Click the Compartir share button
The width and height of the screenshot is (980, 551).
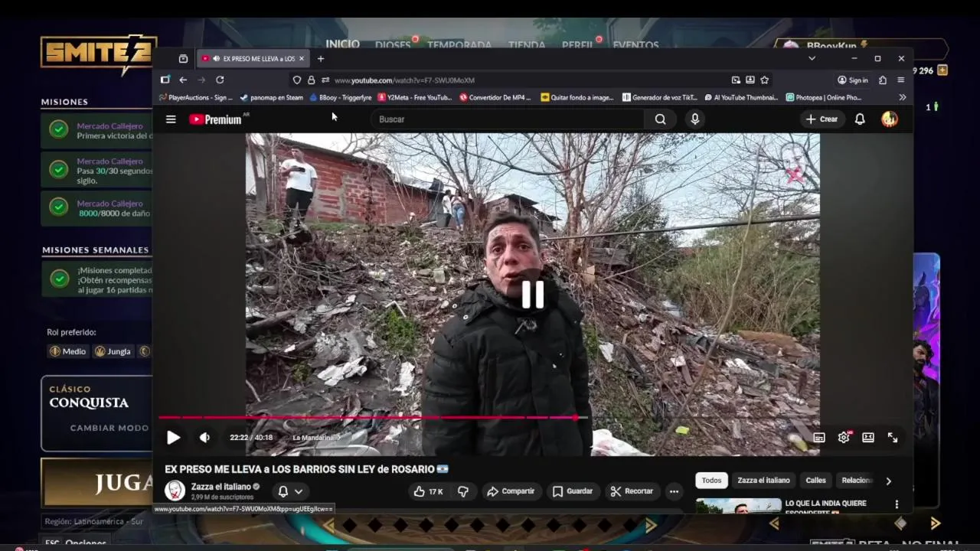click(511, 491)
